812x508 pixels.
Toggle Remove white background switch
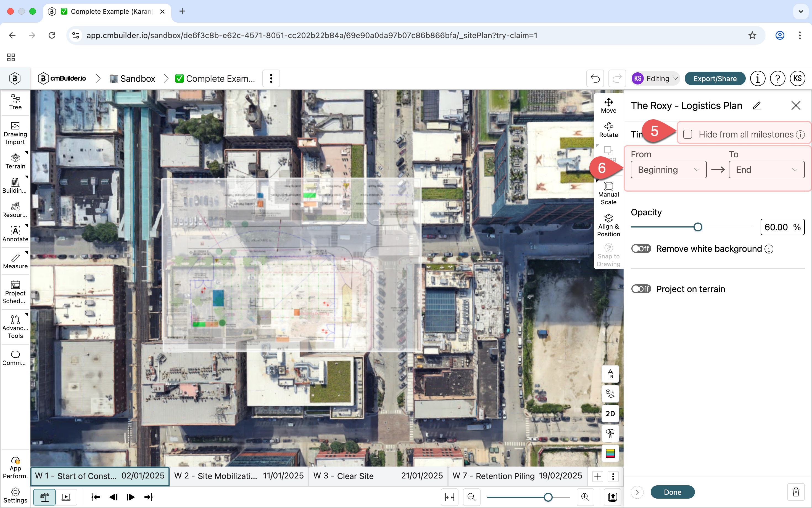tap(641, 249)
